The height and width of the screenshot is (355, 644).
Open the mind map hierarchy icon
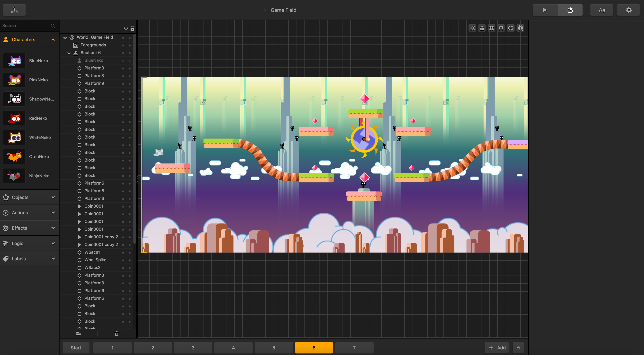point(14,10)
